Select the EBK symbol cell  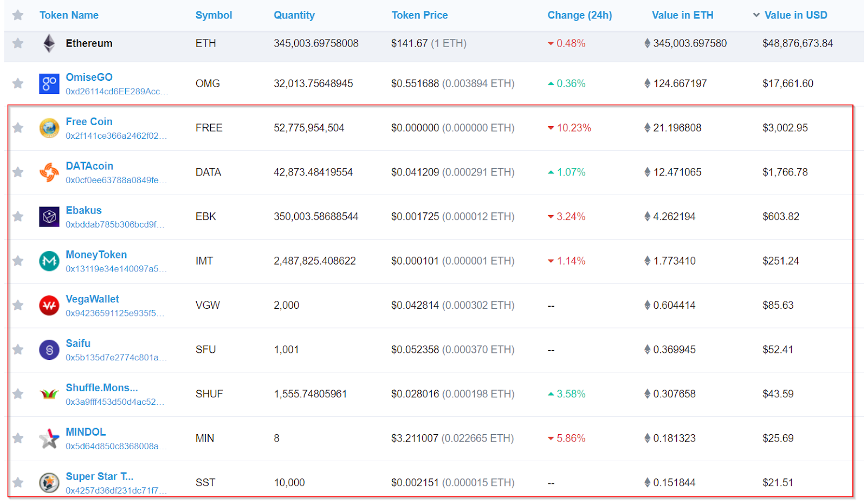point(206,217)
